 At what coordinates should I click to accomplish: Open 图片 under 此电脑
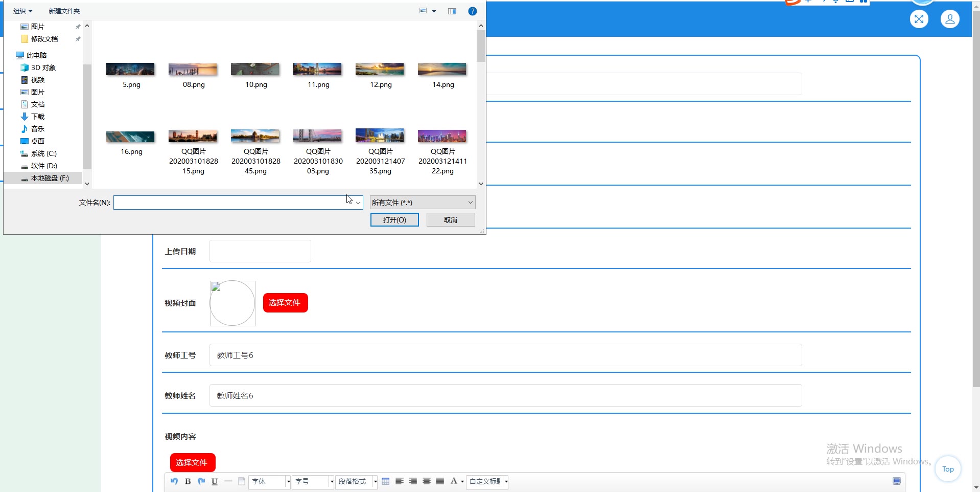[x=38, y=92]
